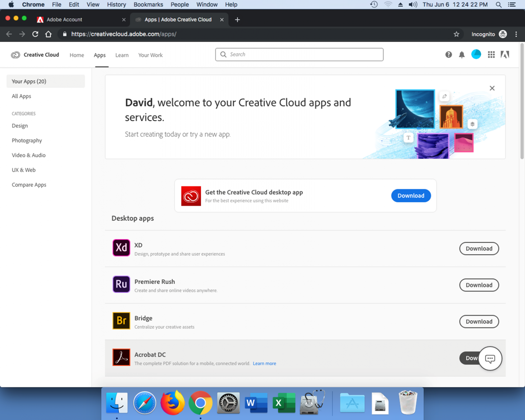This screenshot has height=420, width=525.
Task: Open the Your Work nav item
Action: (x=150, y=55)
